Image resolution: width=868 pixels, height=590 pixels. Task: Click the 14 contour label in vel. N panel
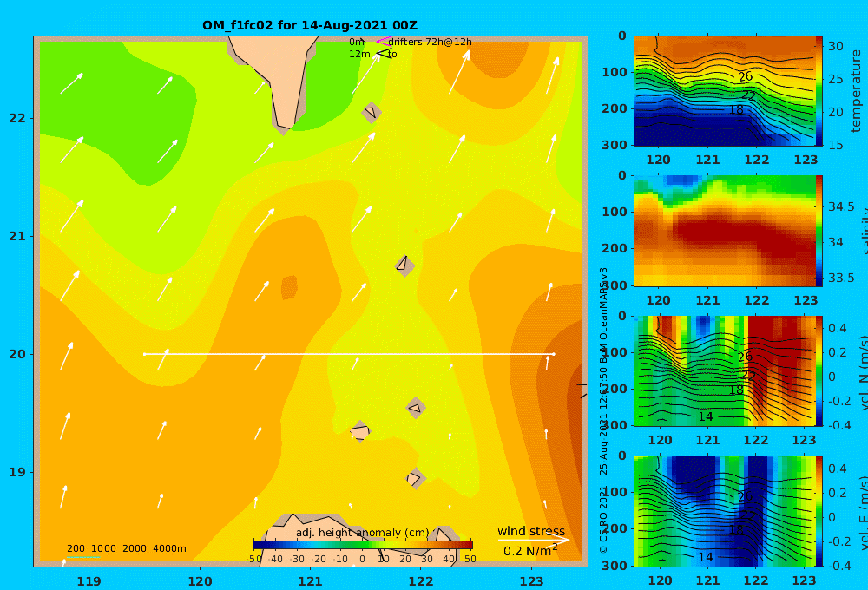click(x=705, y=416)
